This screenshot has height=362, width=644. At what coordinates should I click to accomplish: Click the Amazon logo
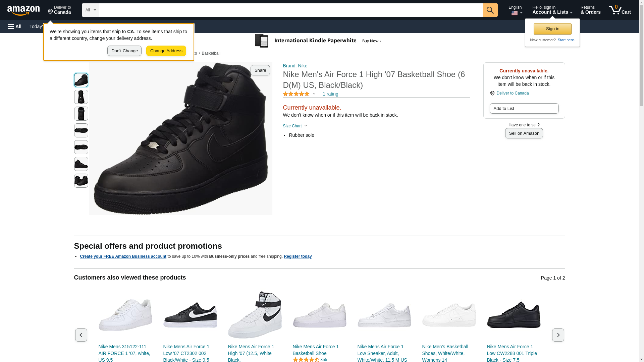click(23, 11)
